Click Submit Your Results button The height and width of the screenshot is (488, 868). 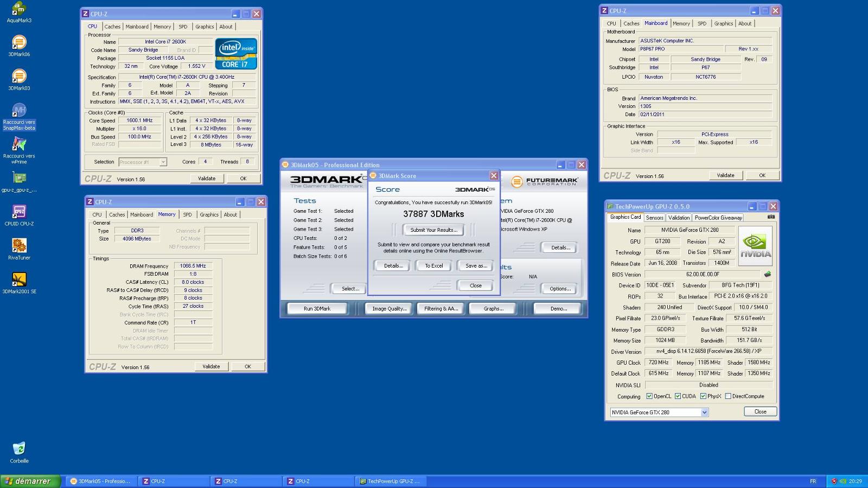coord(433,230)
